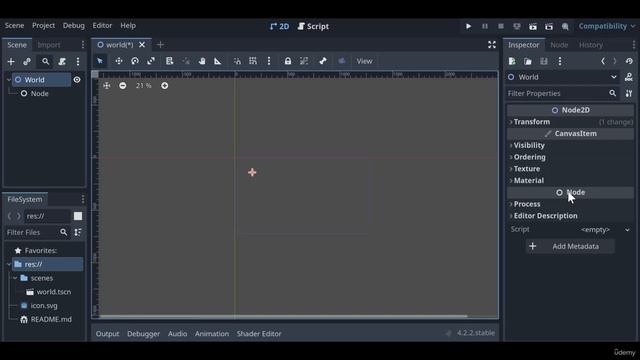Stop the running project
The width and height of the screenshot is (640, 360).
(x=501, y=26)
